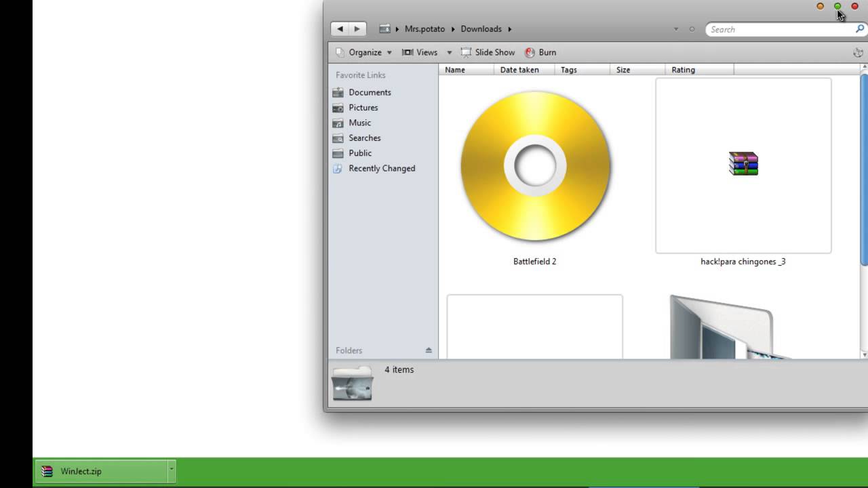Click the Favorite Links heading

[360, 75]
